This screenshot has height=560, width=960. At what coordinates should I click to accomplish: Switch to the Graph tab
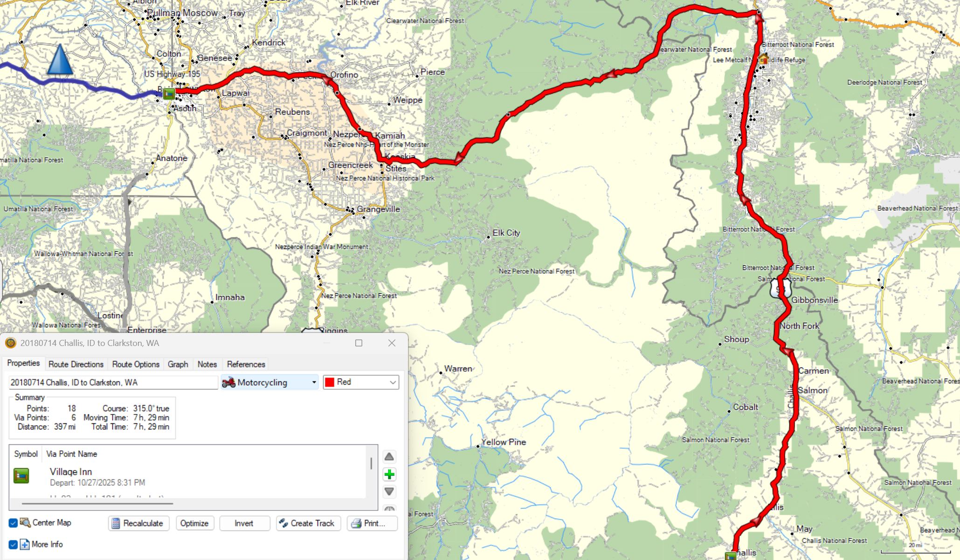click(x=178, y=364)
